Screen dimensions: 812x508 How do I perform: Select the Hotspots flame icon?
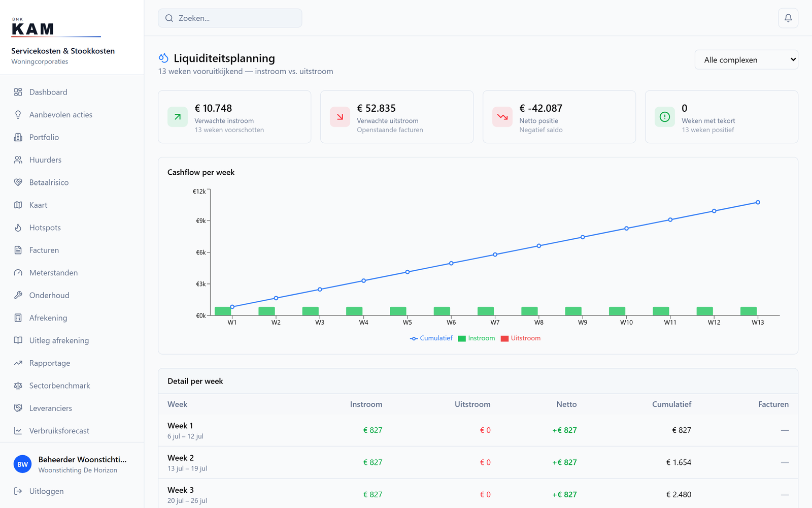(18, 228)
